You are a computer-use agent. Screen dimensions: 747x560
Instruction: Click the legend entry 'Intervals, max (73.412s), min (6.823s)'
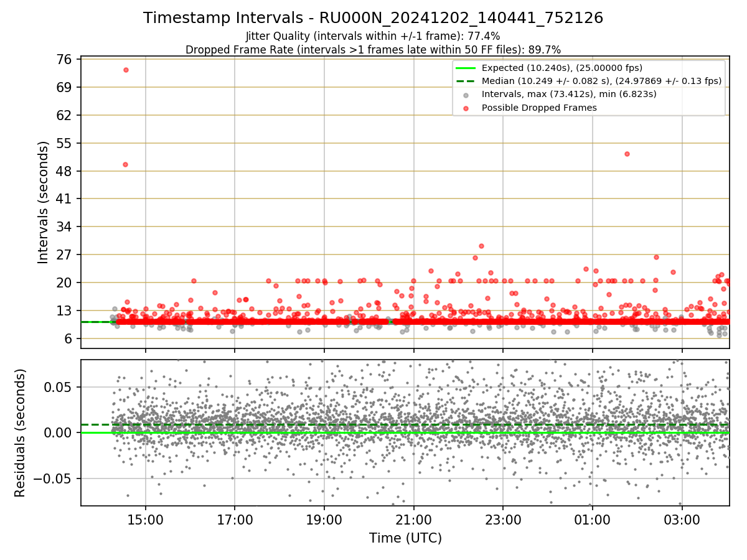569,94
